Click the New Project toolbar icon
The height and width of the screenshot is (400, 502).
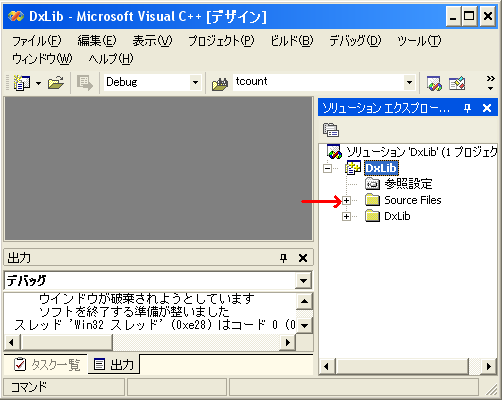pyautogui.click(x=22, y=83)
